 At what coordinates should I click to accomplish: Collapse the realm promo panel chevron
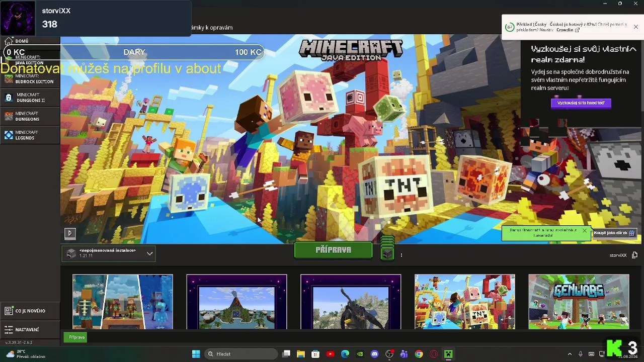633,49
